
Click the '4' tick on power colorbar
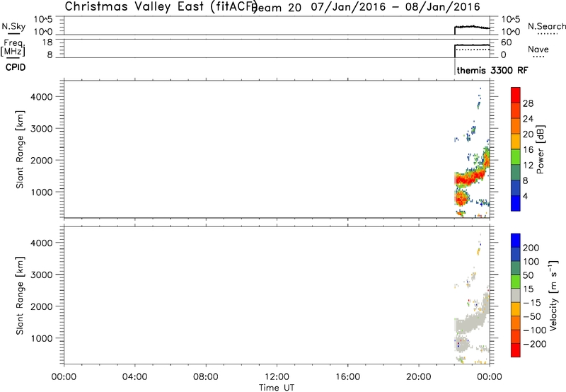pyautogui.click(x=525, y=196)
